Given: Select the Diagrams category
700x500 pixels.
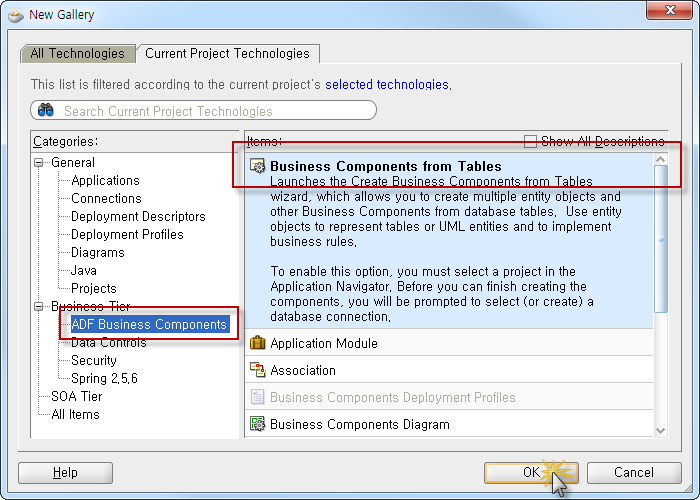Looking at the screenshot, I should [x=98, y=252].
